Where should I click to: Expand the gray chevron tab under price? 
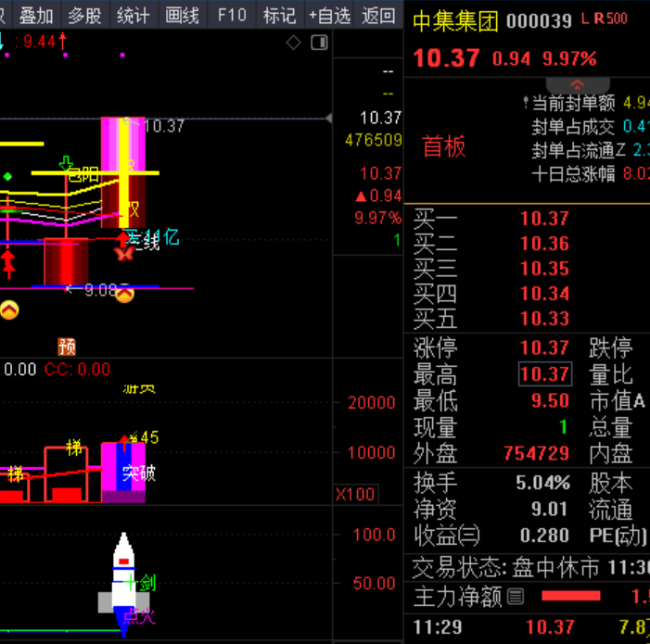[x=578, y=85]
